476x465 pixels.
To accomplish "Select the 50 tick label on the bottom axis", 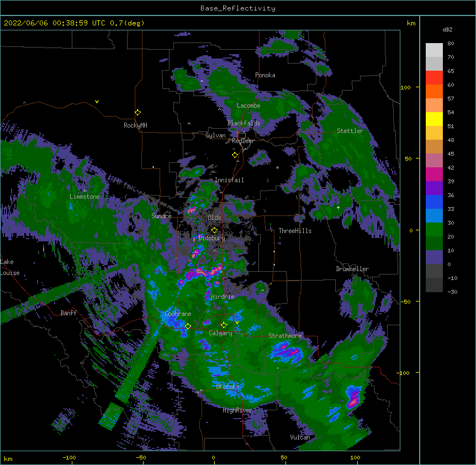I will [284, 457].
